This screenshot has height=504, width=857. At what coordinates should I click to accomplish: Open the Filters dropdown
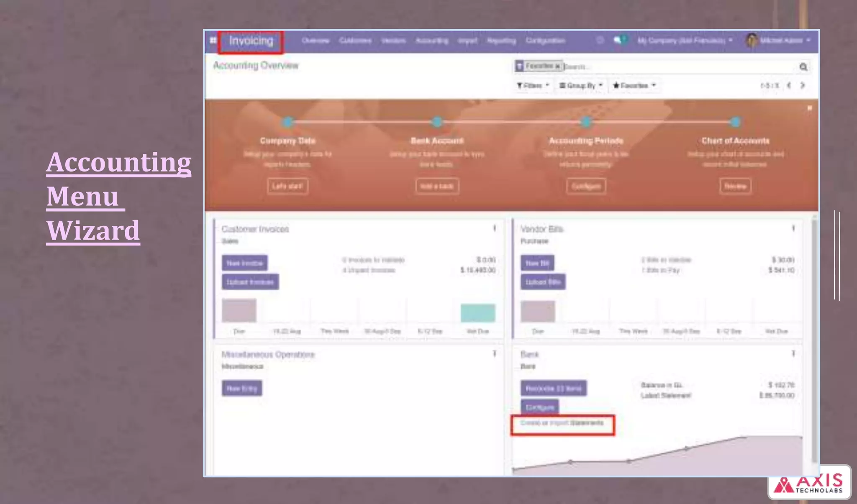[532, 85]
